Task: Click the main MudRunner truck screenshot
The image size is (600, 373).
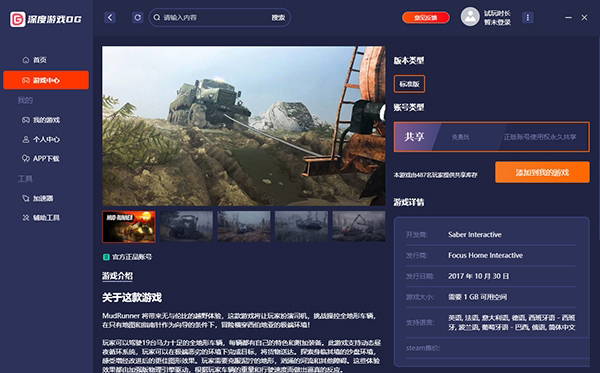Action: pos(244,126)
